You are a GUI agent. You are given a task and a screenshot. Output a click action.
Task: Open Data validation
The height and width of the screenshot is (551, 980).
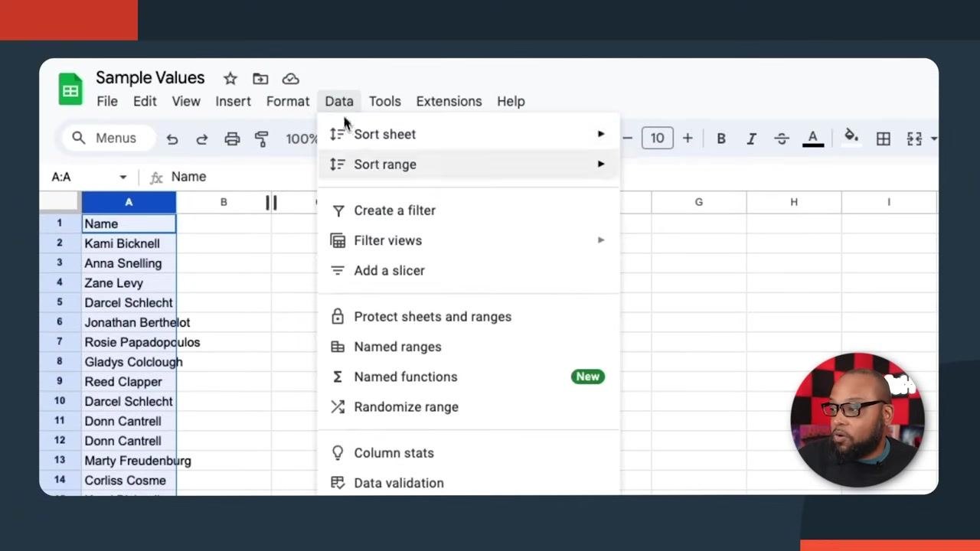(468, 483)
